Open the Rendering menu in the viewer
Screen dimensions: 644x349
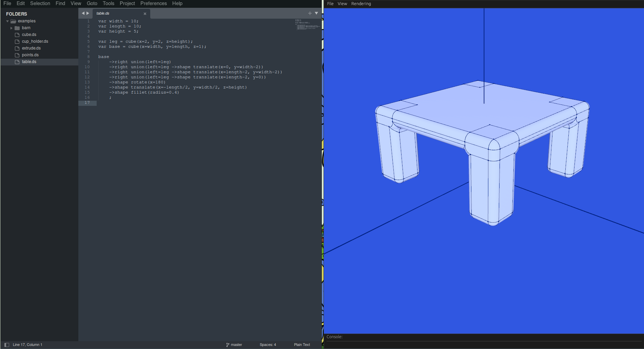(x=360, y=4)
